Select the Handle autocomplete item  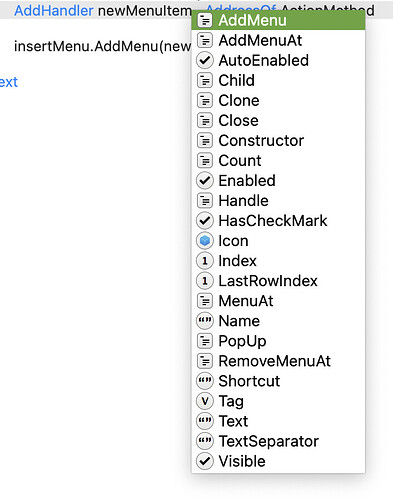coord(278,201)
